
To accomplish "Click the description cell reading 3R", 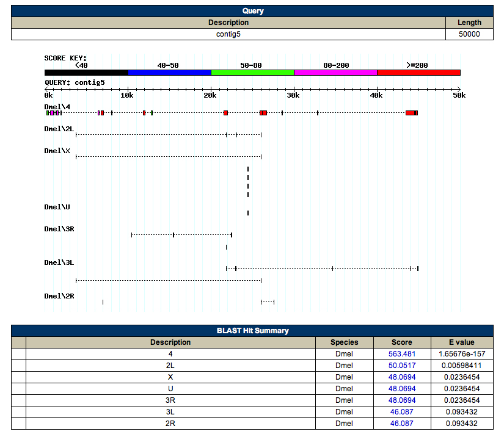I will [170, 400].
